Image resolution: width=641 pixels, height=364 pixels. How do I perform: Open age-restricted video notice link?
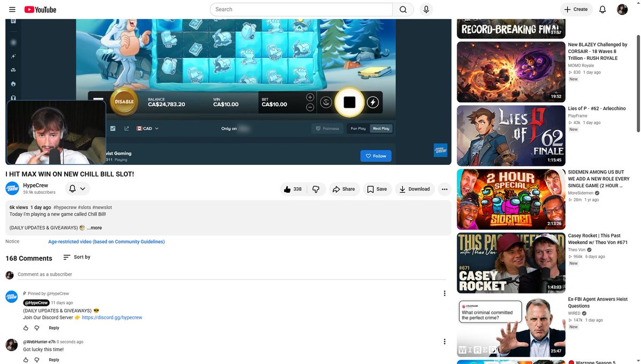coord(106,242)
